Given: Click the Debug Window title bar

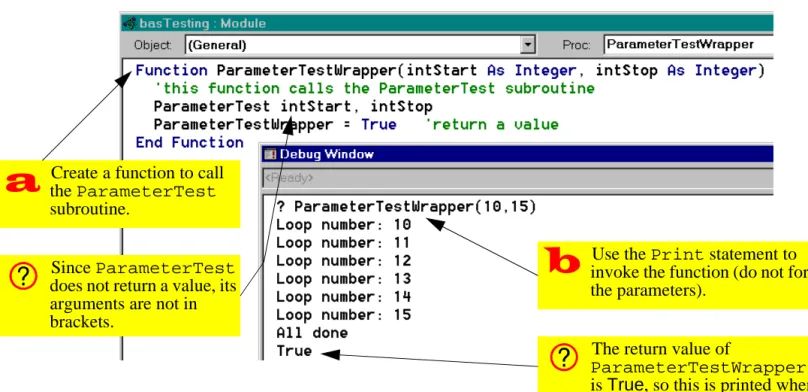Looking at the screenshot, I should tap(517, 154).
